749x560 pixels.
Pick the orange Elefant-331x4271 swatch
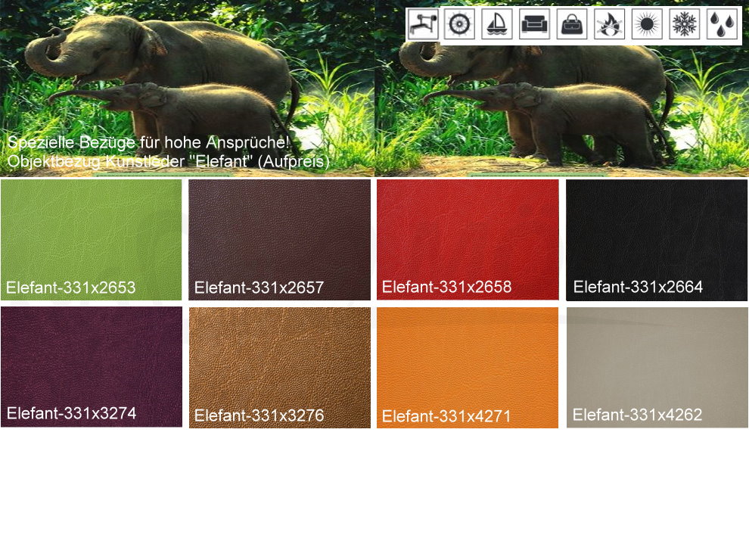click(x=468, y=367)
